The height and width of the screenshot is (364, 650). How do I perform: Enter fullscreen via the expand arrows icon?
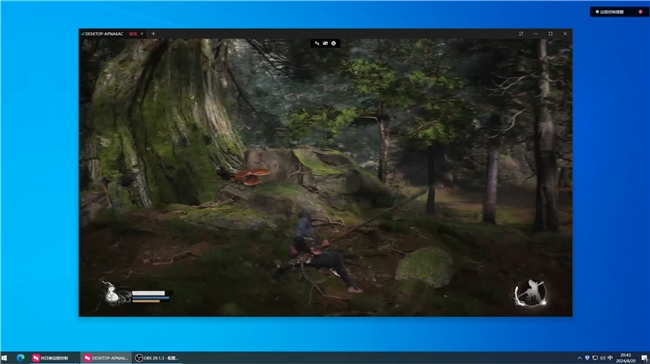point(521,34)
